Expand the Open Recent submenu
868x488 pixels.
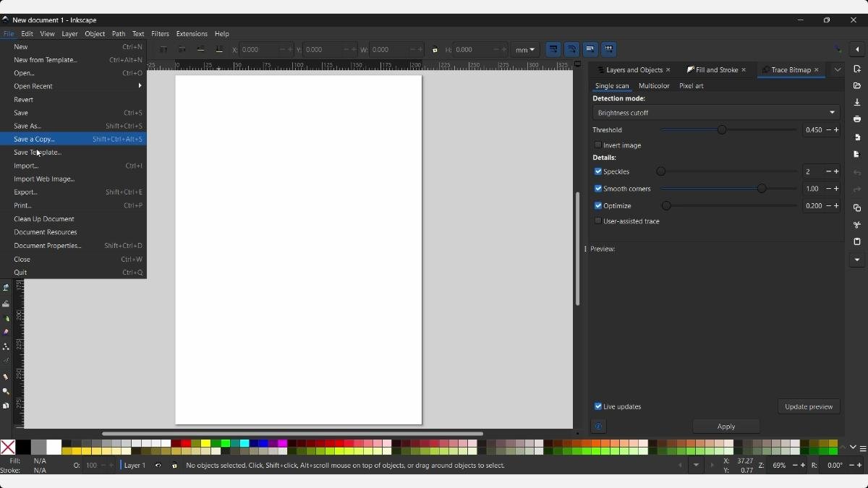click(73, 86)
